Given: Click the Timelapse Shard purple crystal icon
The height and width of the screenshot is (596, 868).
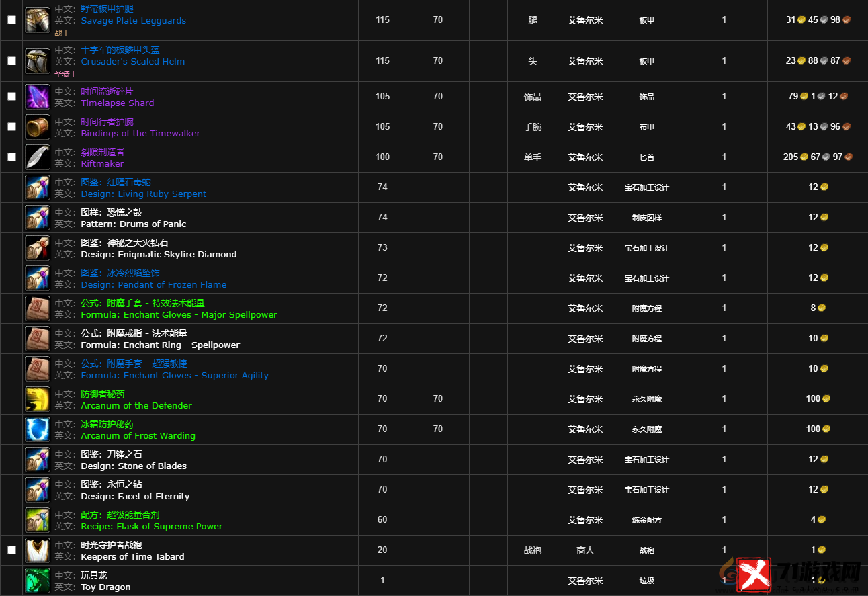Looking at the screenshot, I should [x=38, y=97].
